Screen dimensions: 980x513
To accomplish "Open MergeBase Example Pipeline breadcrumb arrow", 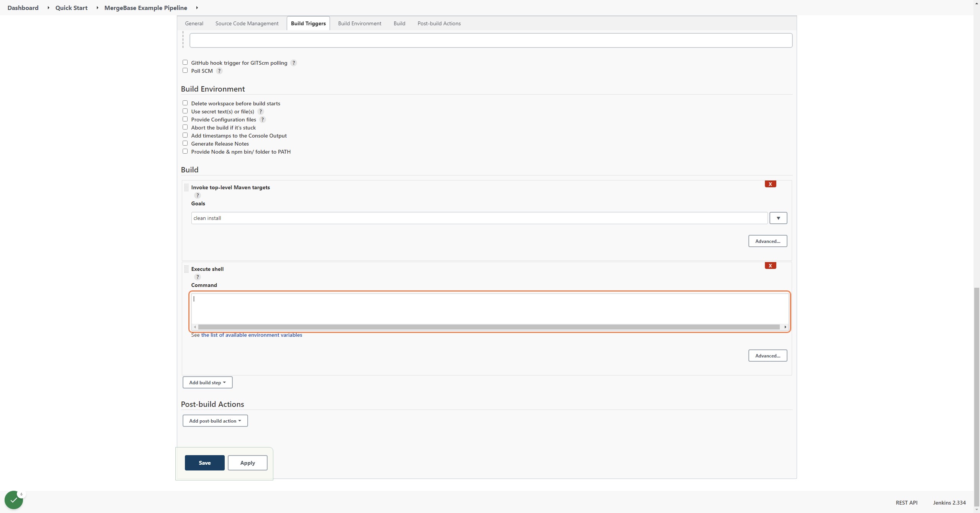I will 197,8.
